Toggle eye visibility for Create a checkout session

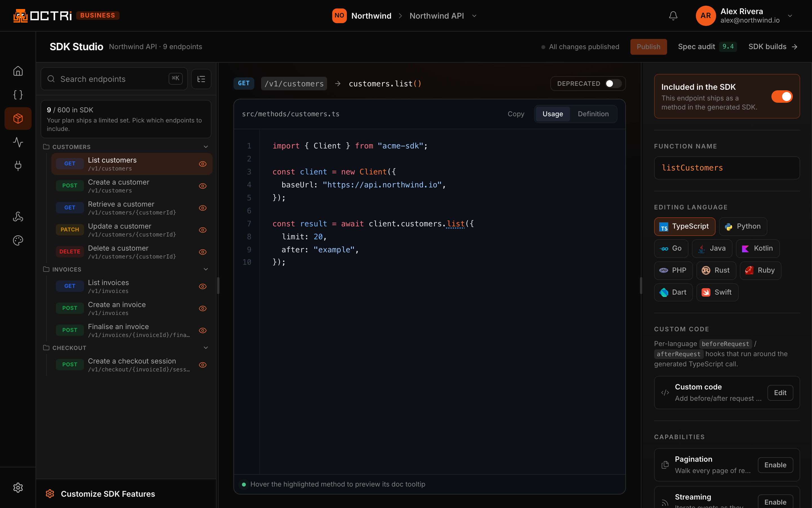click(203, 365)
